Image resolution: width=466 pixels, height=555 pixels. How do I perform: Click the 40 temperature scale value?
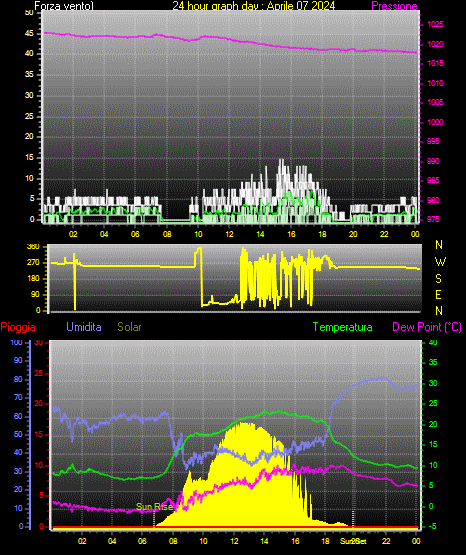point(433,343)
